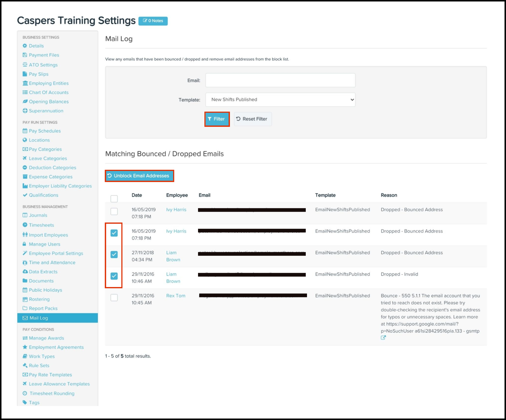Click the Details gear icon in sidebar
The height and width of the screenshot is (420, 506).
(25, 46)
